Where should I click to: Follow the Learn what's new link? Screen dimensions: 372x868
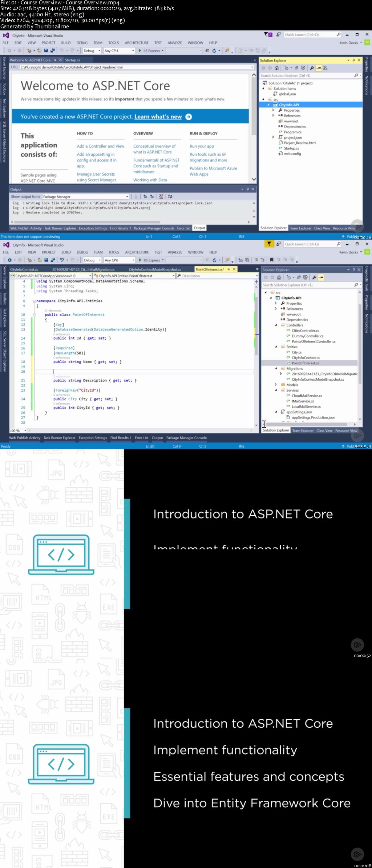158,117
